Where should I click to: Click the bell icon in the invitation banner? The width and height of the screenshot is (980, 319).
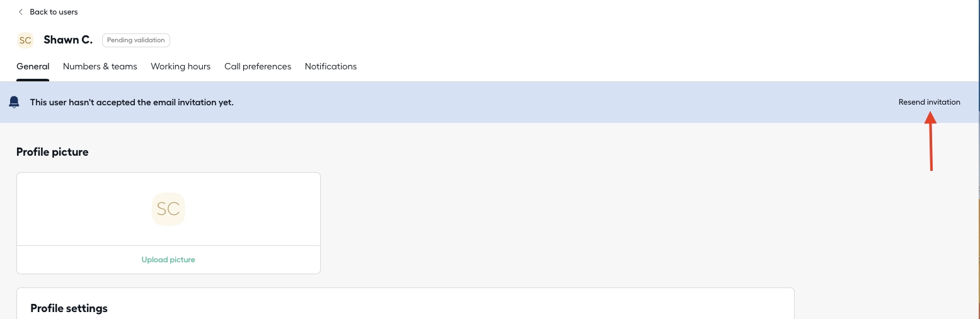[14, 102]
